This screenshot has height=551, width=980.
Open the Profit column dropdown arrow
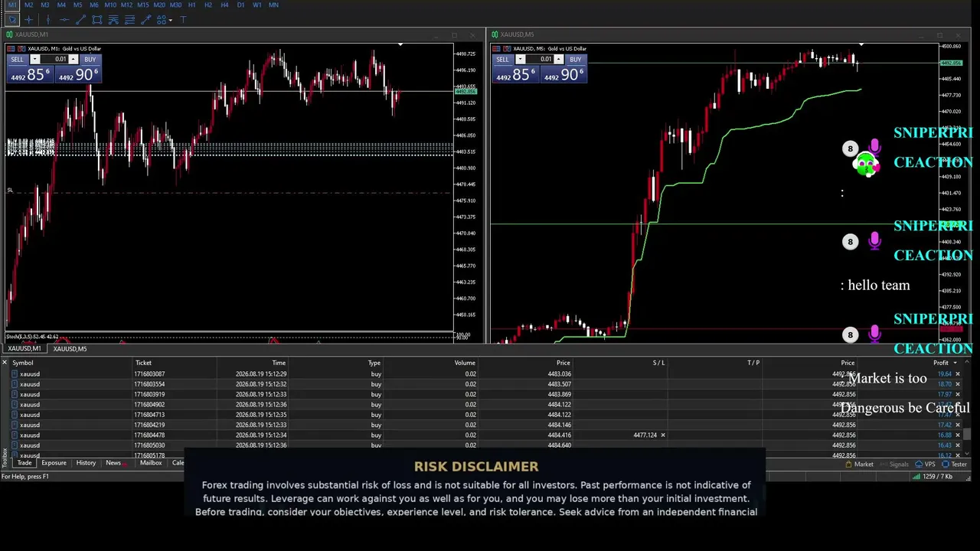tap(955, 363)
